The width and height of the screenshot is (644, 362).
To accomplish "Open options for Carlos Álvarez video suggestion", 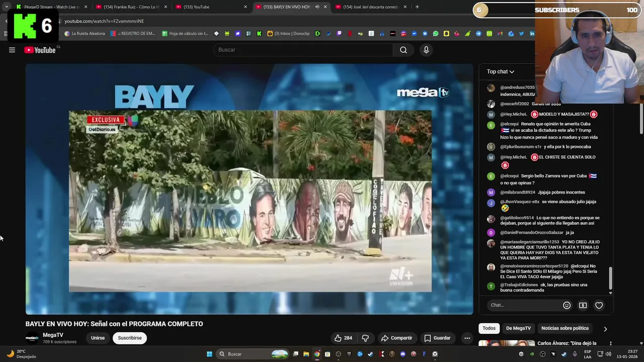I will 610,343.
